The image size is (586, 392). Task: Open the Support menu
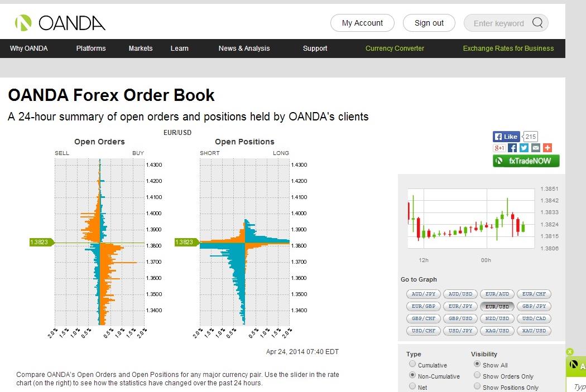315,49
